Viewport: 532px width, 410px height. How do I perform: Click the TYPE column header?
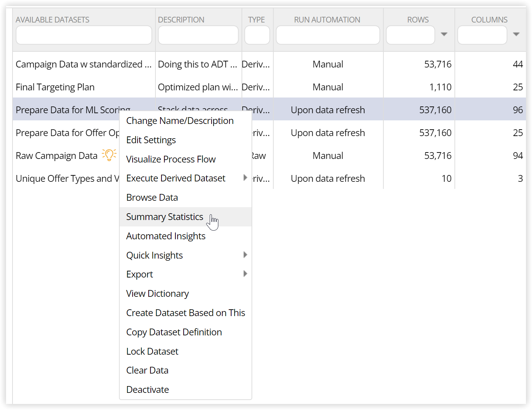pyautogui.click(x=257, y=20)
